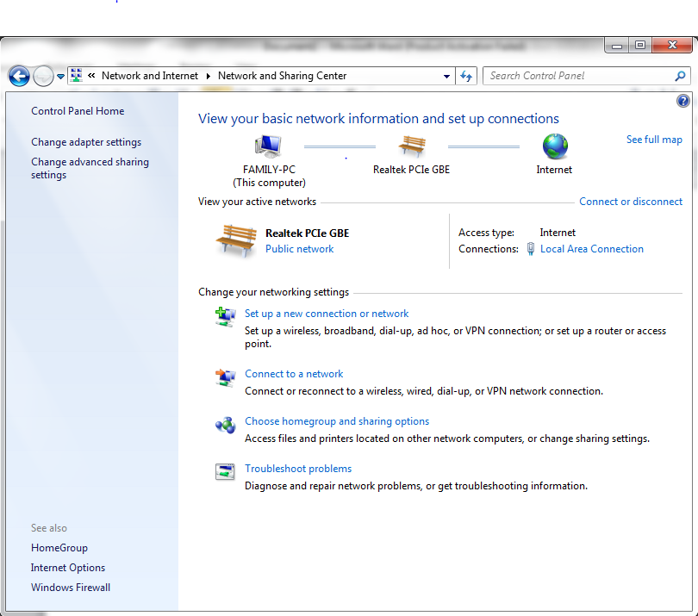
Task: Click inside the Search Control Panel field
Action: click(x=569, y=76)
